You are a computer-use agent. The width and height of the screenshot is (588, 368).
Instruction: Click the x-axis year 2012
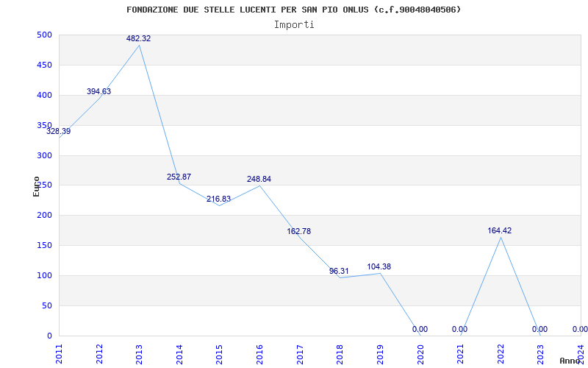pyautogui.click(x=99, y=353)
